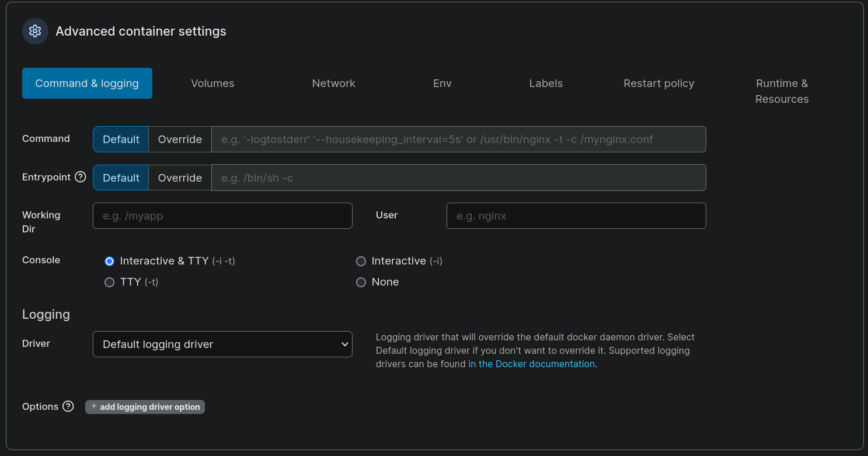Choose TTY (-t) console option

click(x=109, y=282)
